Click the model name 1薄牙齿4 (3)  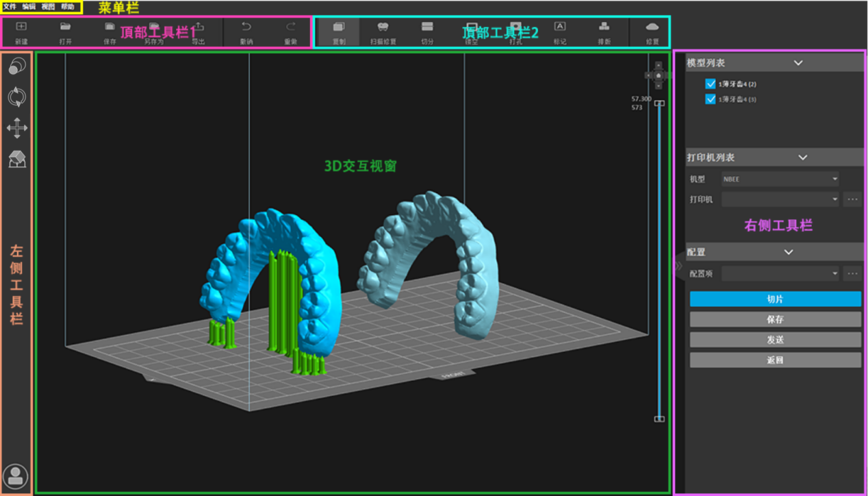(737, 100)
